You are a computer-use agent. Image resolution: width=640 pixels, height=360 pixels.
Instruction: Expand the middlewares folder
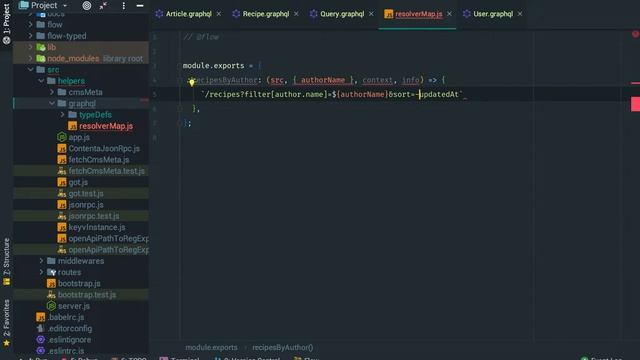coord(41,261)
